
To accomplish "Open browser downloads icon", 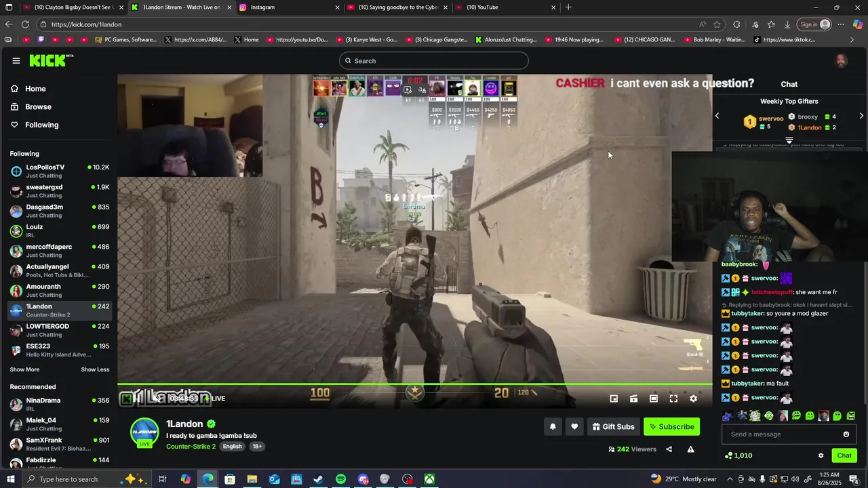I will tap(787, 24).
